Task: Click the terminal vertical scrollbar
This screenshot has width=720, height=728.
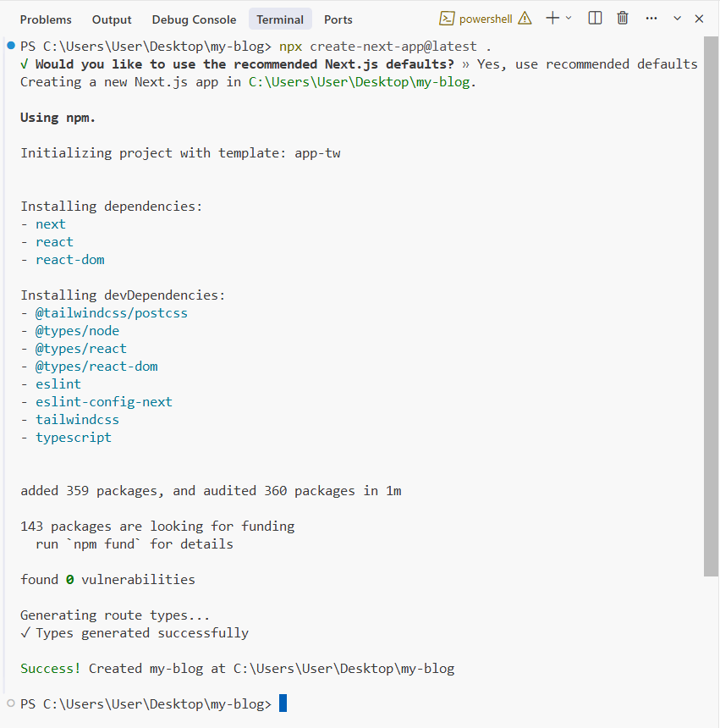Action: pos(711,305)
